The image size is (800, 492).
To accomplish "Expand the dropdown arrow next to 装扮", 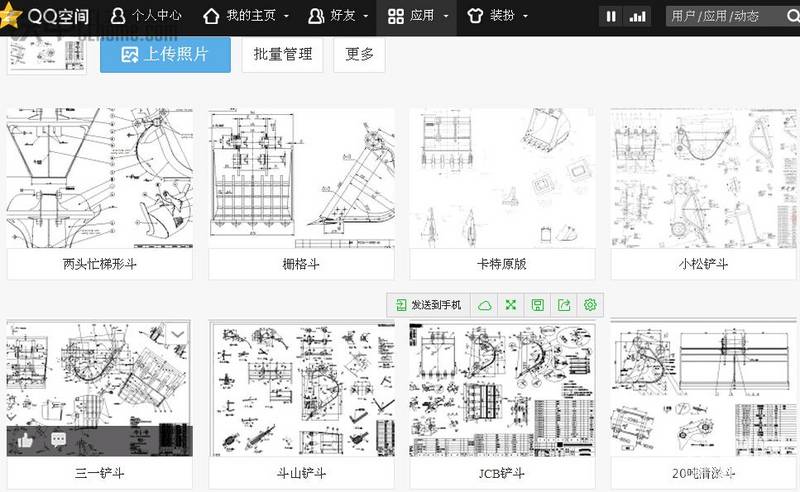I will [526, 16].
